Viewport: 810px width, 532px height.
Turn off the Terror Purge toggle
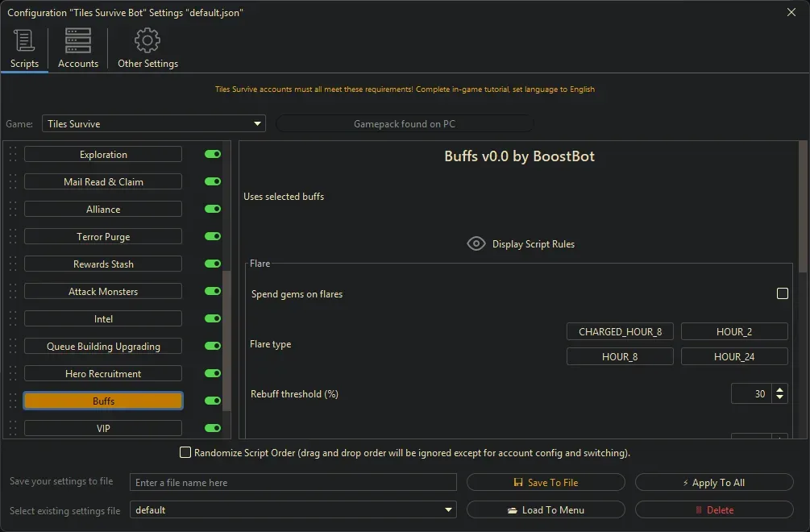(x=213, y=237)
